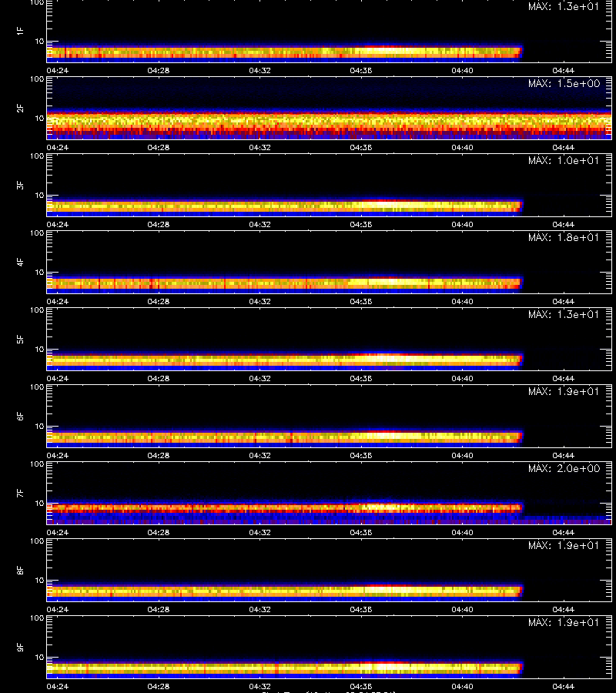
Task: Select the MAX: 1.0e+01 text in 3F panel
Action: [x=564, y=160]
